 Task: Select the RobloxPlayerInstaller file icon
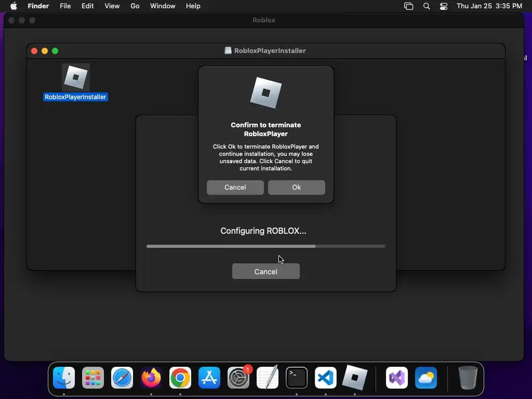[76, 77]
